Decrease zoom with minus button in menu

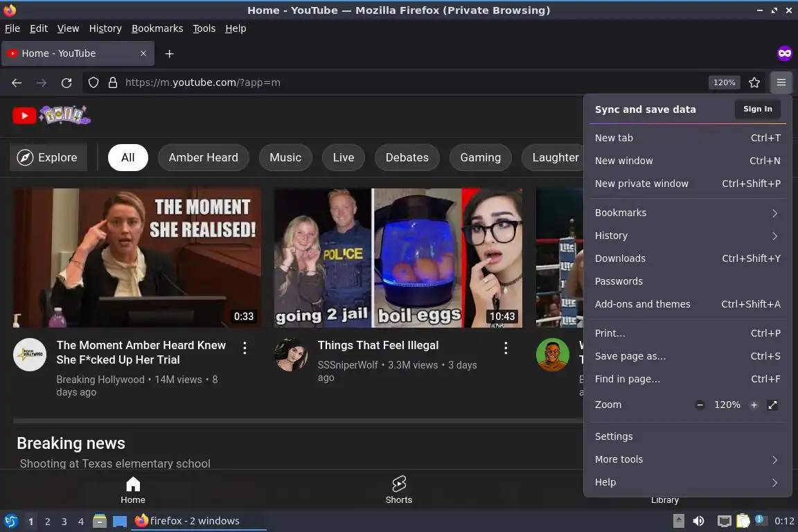point(700,405)
